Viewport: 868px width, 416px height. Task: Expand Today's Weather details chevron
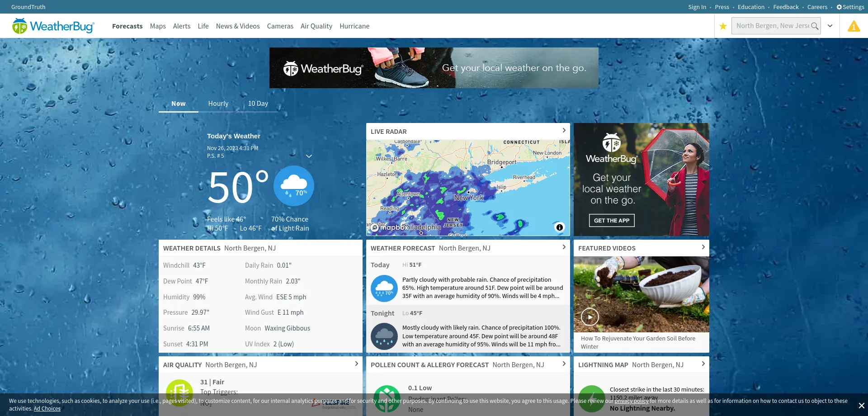(309, 156)
